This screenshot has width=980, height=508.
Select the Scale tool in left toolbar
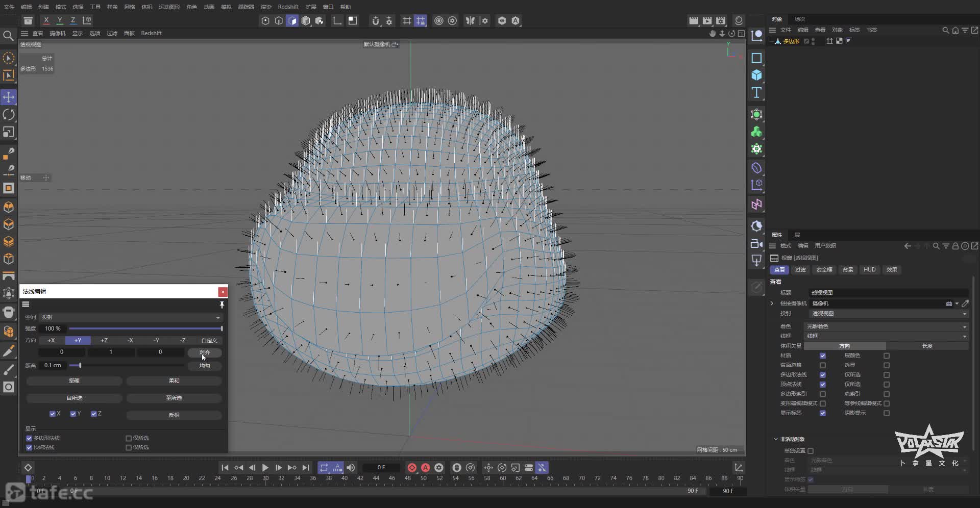point(9,132)
